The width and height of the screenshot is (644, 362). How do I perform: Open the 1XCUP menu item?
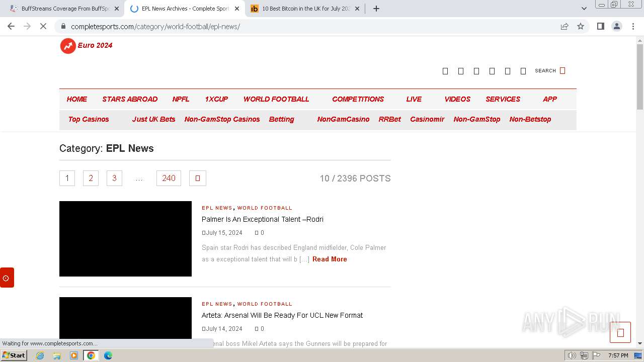pyautogui.click(x=216, y=99)
